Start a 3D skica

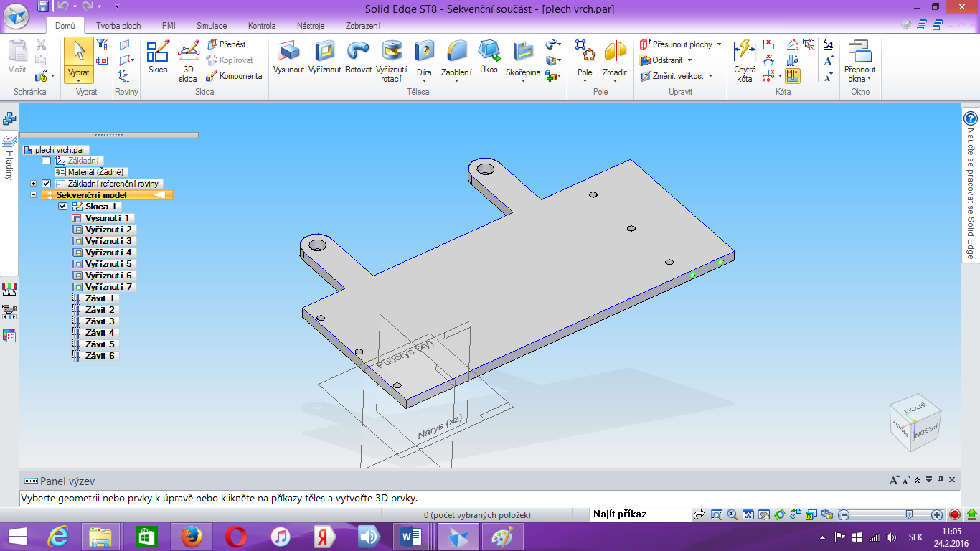pyautogui.click(x=188, y=61)
